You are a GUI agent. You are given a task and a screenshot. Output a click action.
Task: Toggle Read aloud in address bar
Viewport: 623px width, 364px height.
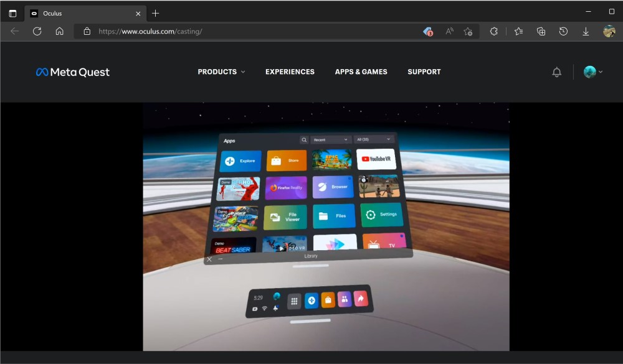point(449,31)
